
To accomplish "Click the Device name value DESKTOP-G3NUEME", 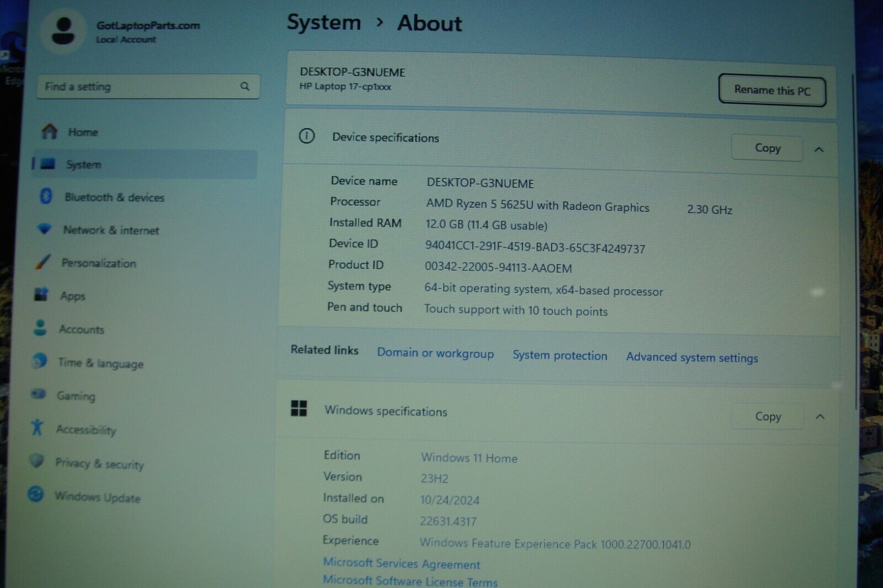I will pos(480,183).
